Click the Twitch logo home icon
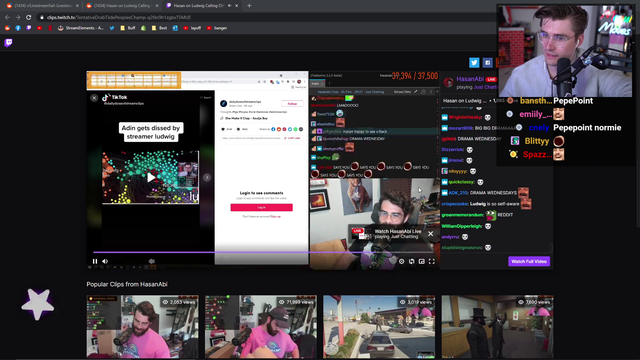The width and height of the screenshot is (640, 360). pyautogui.click(x=8, y=43)
